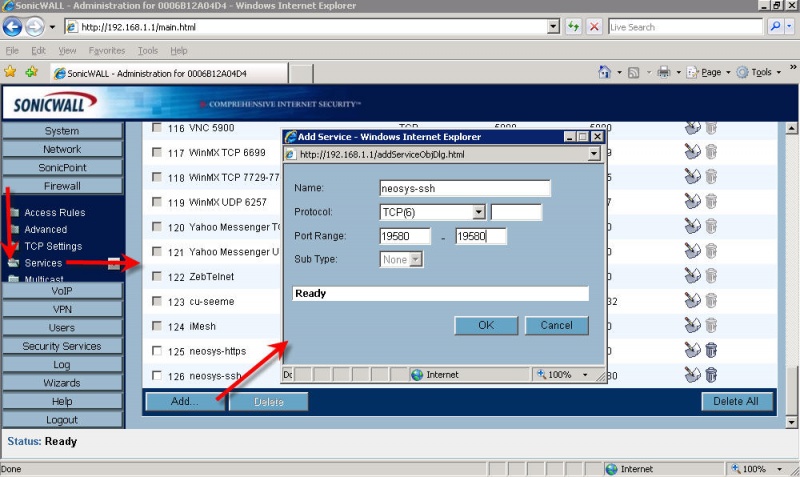Check the box for 119 WinMX UDP 6257
Screen dimensions: 800x477
pyautogui.click(x=157, y=202)
